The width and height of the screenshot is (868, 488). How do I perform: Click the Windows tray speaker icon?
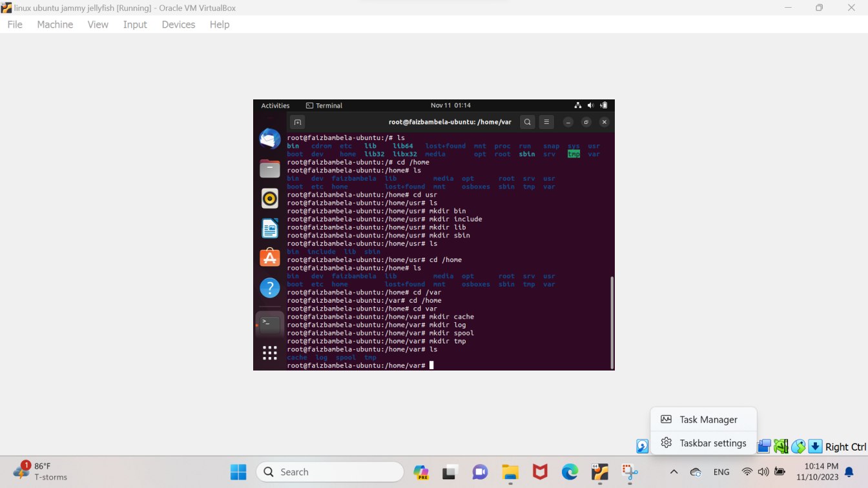(x=763, y=472)
